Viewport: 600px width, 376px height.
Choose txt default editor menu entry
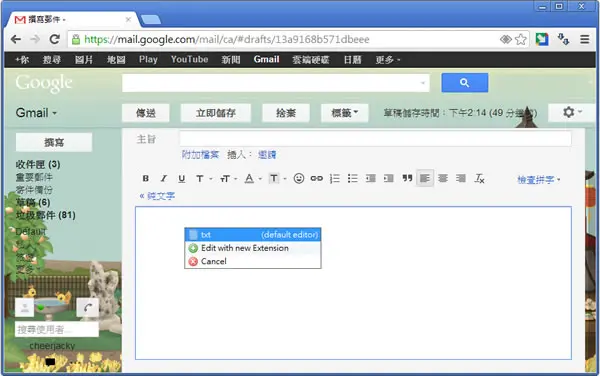click(253, 234)
